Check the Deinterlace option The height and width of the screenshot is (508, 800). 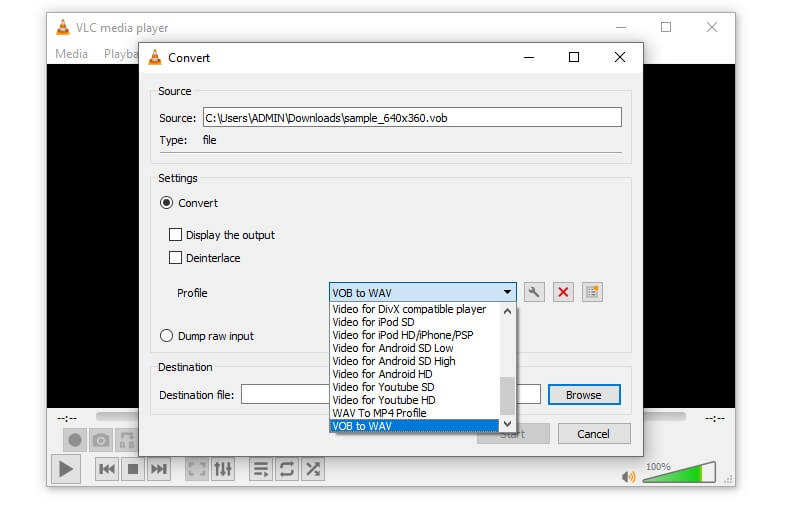coord(176,258)
